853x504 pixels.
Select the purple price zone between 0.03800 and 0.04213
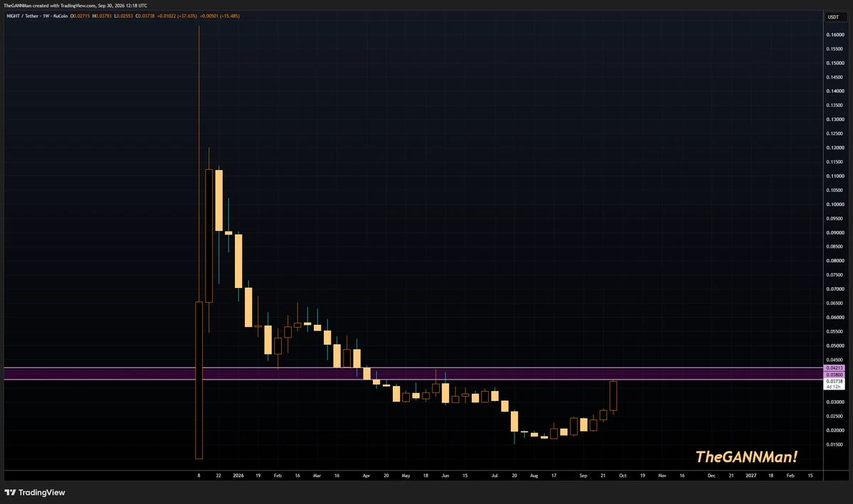point(413,373)
